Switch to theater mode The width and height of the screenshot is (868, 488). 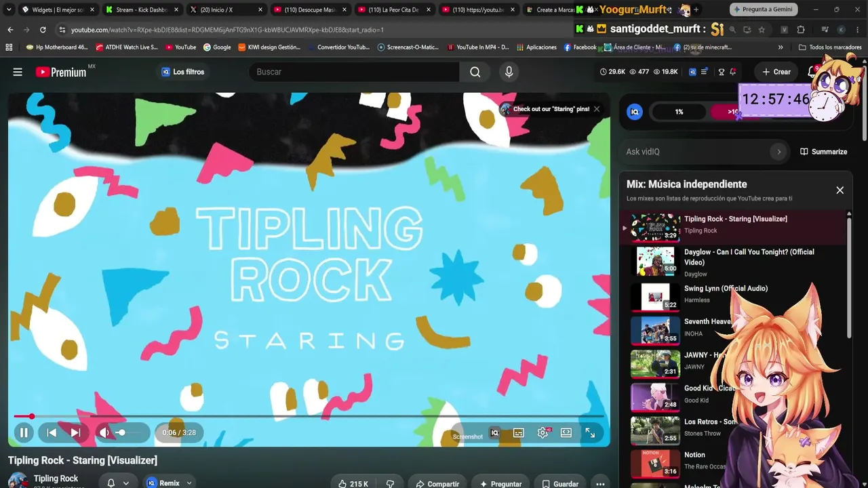[x=566, y=432]
